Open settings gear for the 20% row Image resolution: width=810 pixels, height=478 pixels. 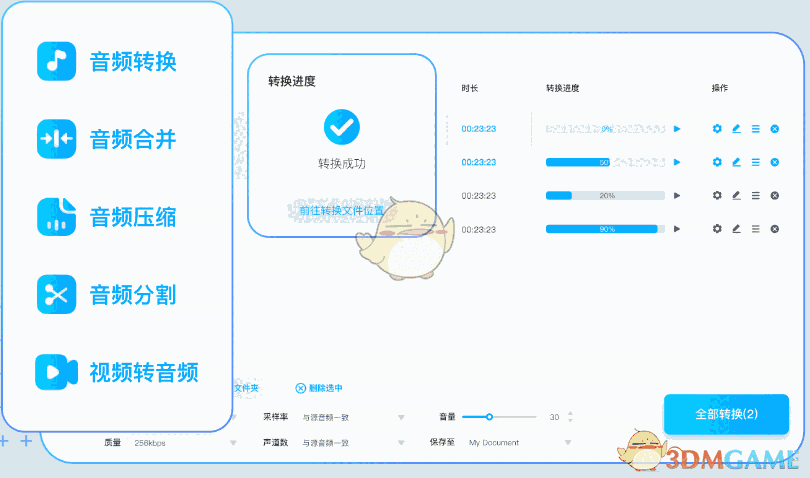[x=717, y=195]
